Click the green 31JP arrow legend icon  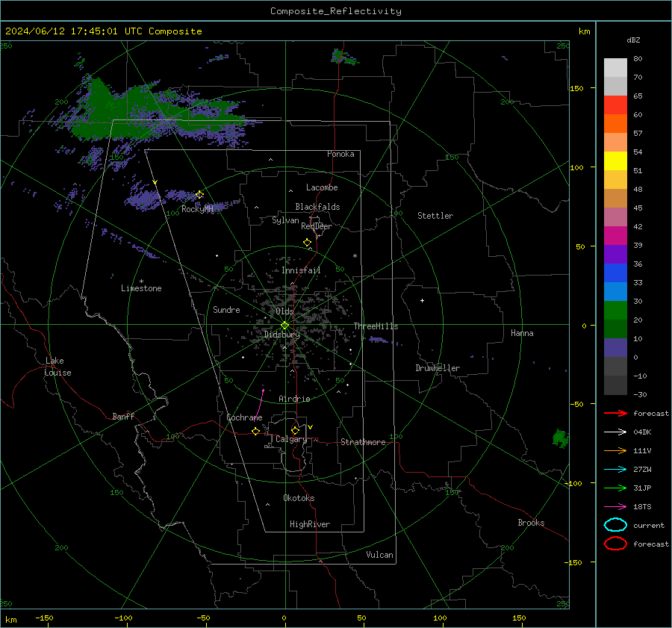tap(615, 488)
